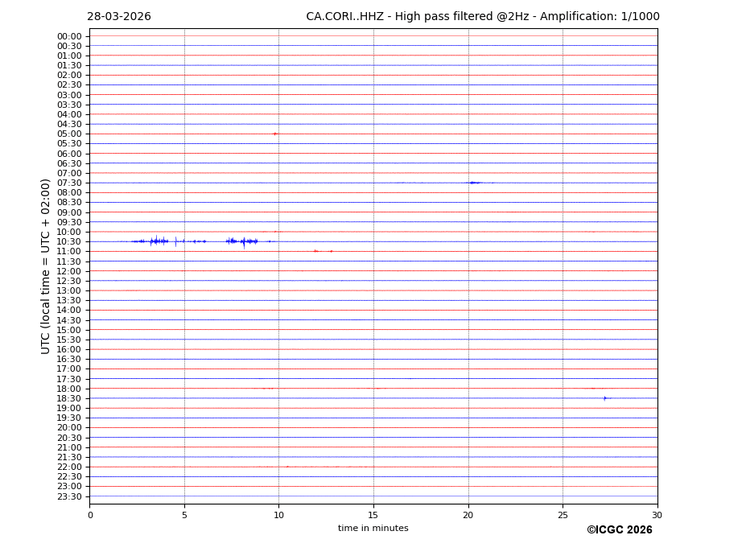Click the blue 07:30 seismic event near minute 20
This screenshot has height=560, width=746.
475,183
